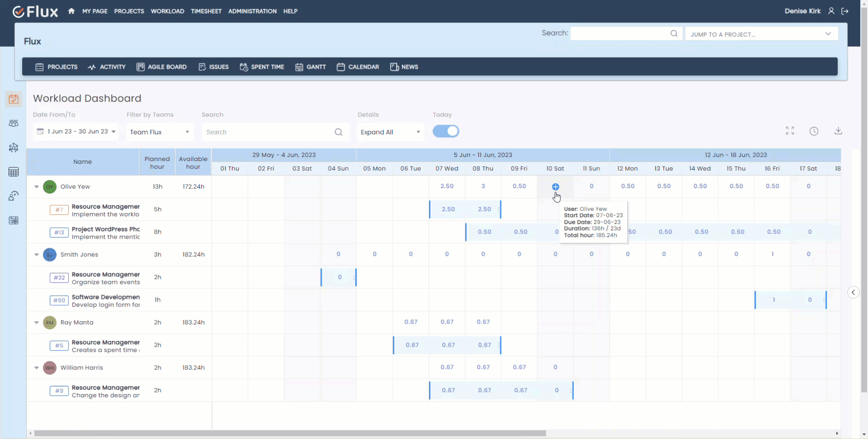Image resolution: width=868 pixels, height=439 pixels.
Task: Open the Timesheet menu
Action: pos(206,11)
